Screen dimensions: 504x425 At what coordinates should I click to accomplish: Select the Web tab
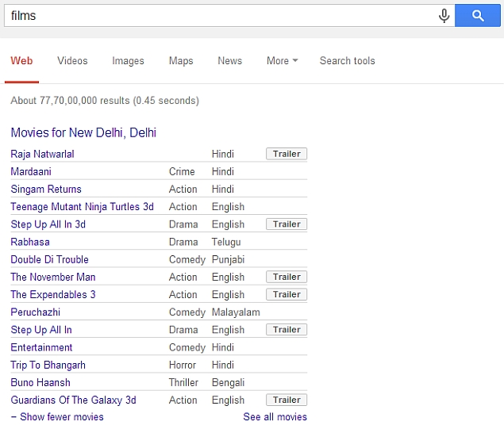point(21,61)
